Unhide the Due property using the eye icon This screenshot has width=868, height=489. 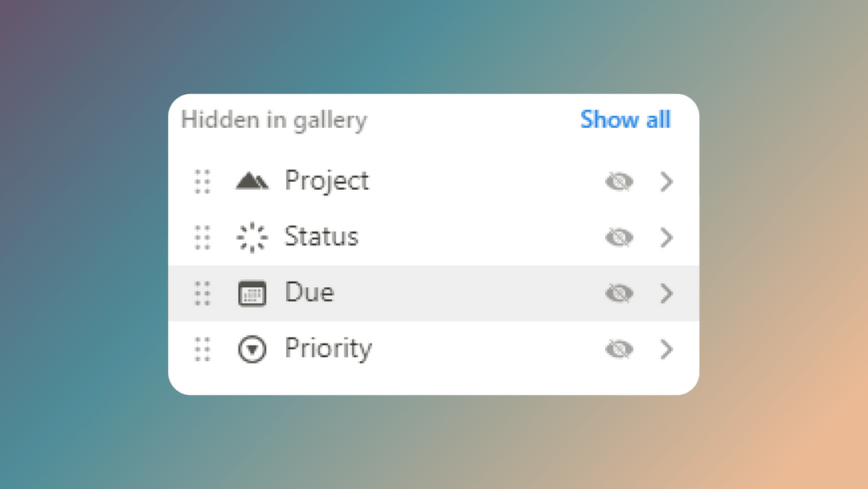618,294
